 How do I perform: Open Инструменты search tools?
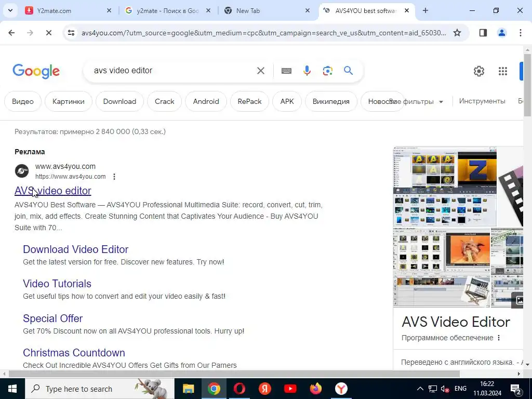point(482,101)
